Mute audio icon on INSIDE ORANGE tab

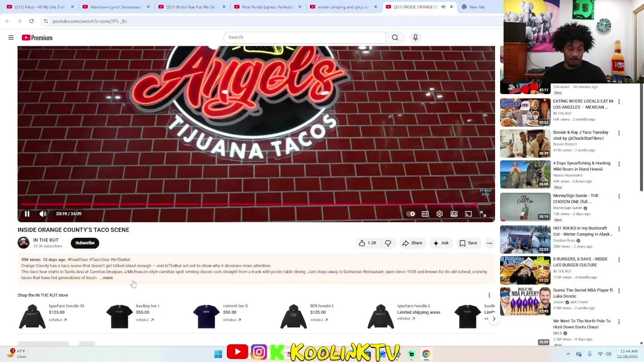[443, 7]
